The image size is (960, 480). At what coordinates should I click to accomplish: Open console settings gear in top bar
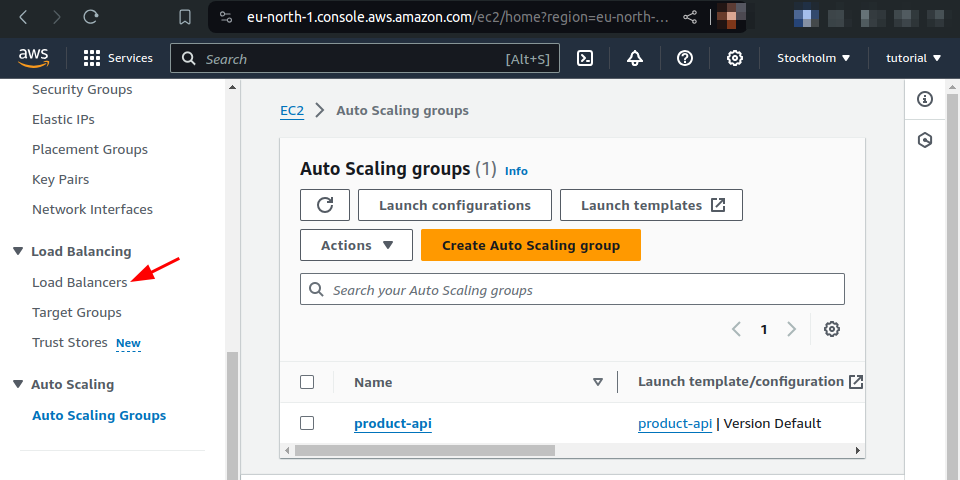pyautogui.click(x=735, y=58)
